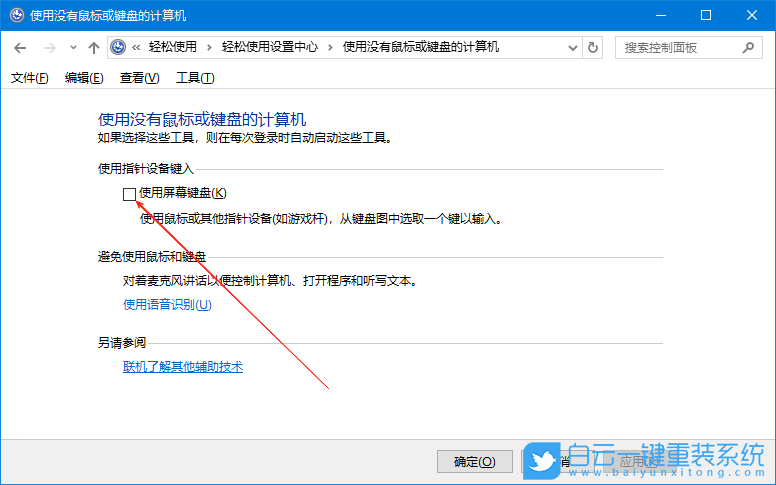The width and height of the screenshot is (776, 485).
Task: Go up one level with the up arrow
Action: pos(94,48)
